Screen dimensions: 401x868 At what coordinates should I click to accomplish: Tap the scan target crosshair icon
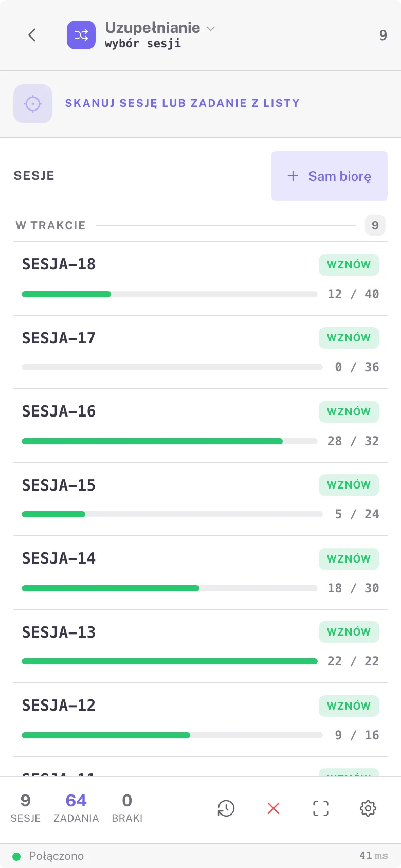coord(33,104)
